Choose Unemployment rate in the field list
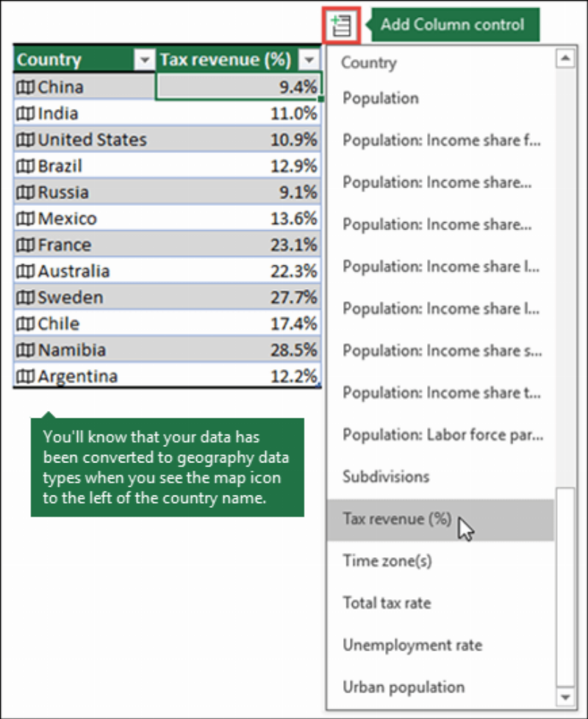This screenshot has width=588, height=719. pyautogui.click(x=412, y=645)
